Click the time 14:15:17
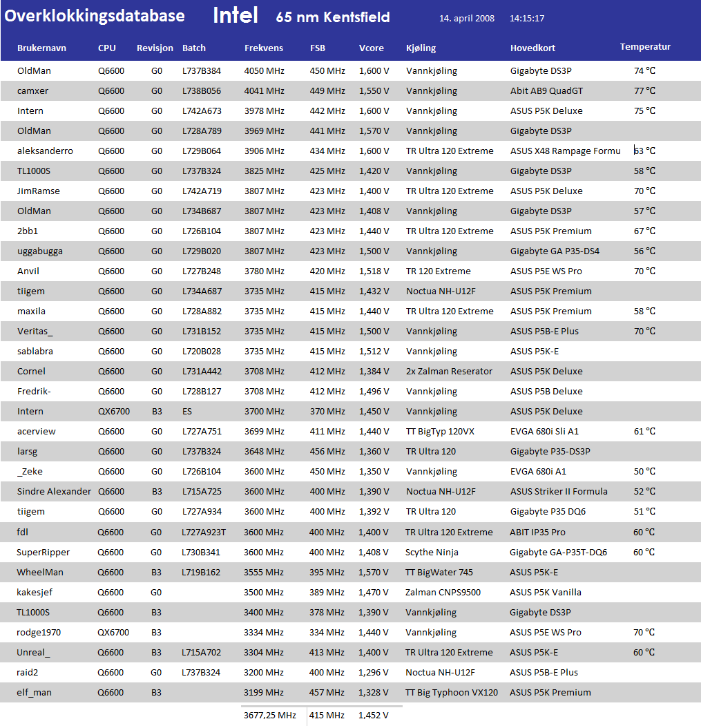Image resolution: width=701 pixels, height=728 pixels. [527, 19]
